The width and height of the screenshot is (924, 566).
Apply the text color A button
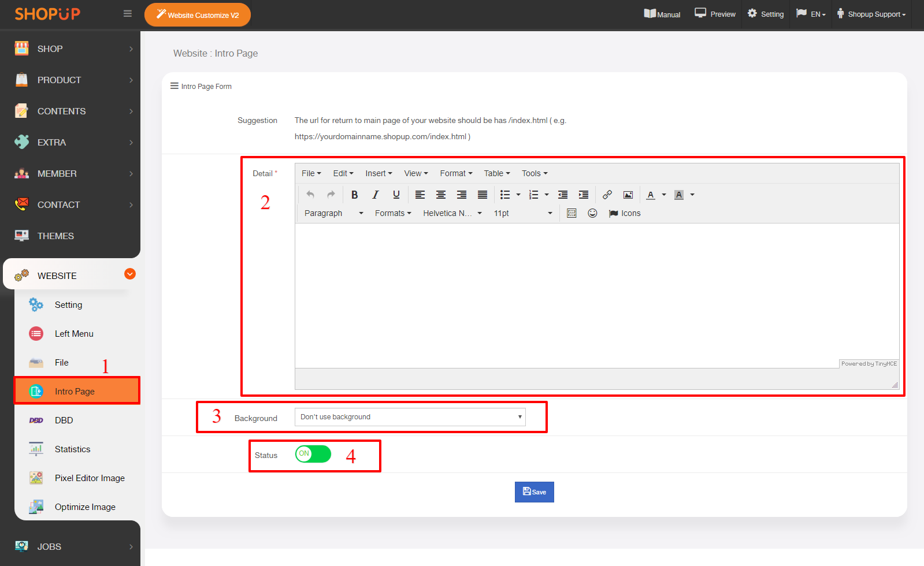click(651, 195)
